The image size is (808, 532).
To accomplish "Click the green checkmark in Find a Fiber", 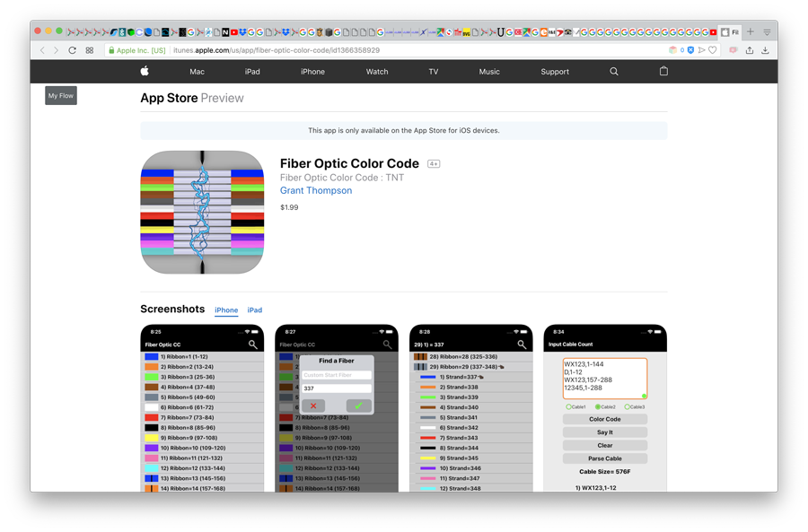I will (358, 406).
